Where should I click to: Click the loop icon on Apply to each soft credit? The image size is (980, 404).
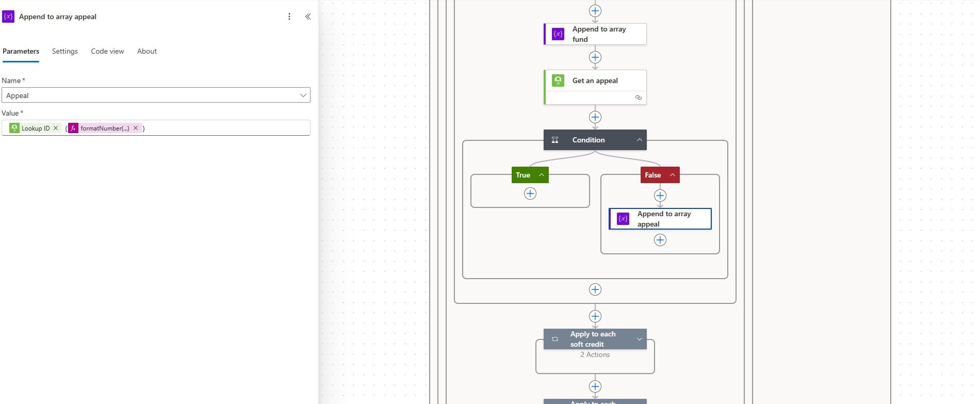click(555, 339)
